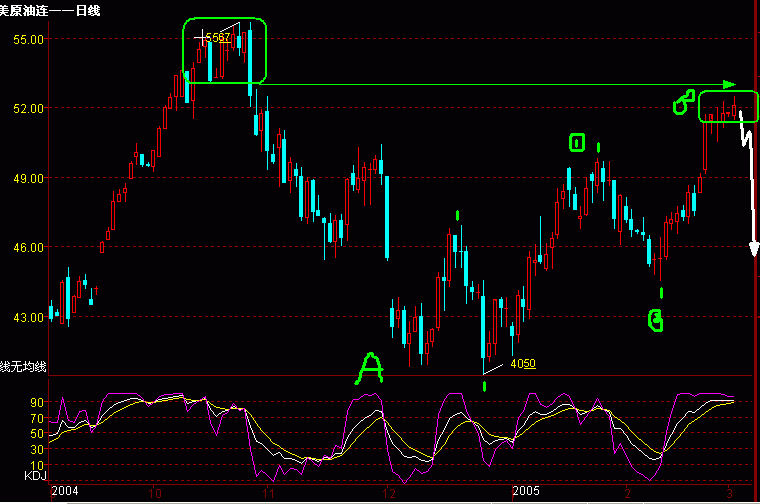Viewport: 760px width, 504px height.
Task: Select the KDJ scale value 30
Action: (x=37, y=449)
